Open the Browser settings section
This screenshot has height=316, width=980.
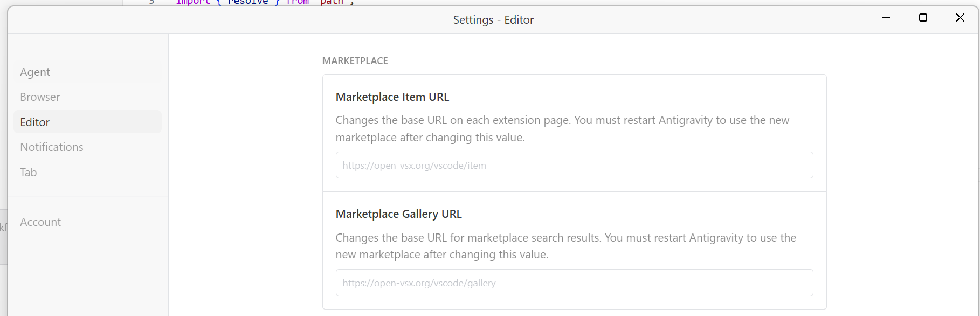click(x=40, y=97)
